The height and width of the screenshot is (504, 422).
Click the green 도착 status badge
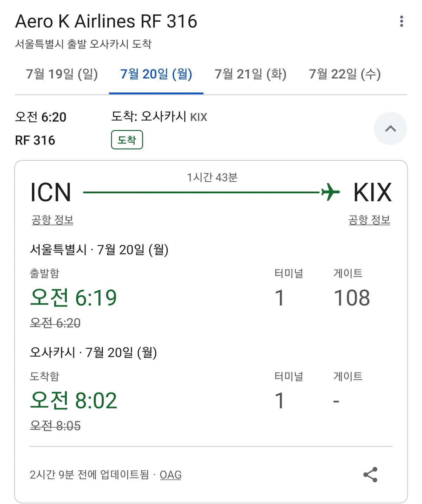[x=127, y=140]
